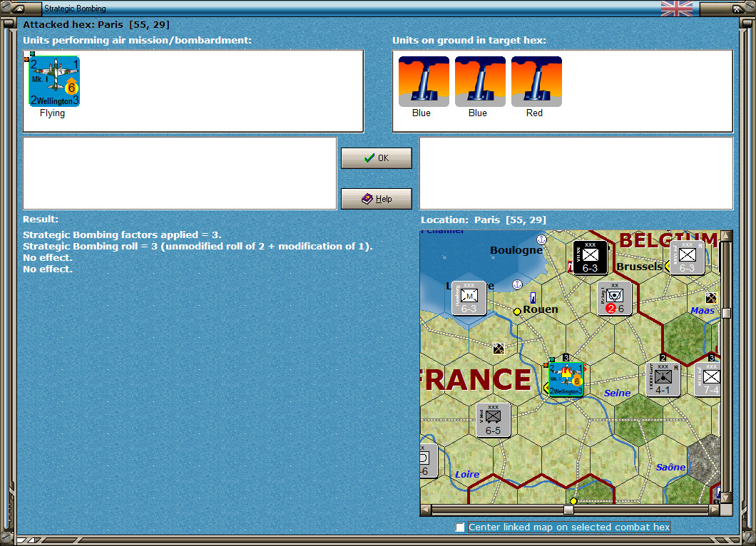Select the motorized 6-3 unit near Le Havre
Image resolution: width=756 pixels, height=546 pixels.
point(469,298)
